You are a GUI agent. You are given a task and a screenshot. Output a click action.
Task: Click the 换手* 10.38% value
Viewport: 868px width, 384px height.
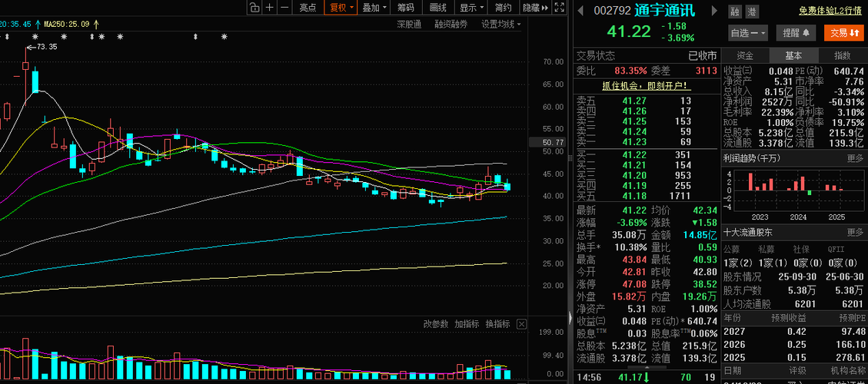[x=631, y=247]
